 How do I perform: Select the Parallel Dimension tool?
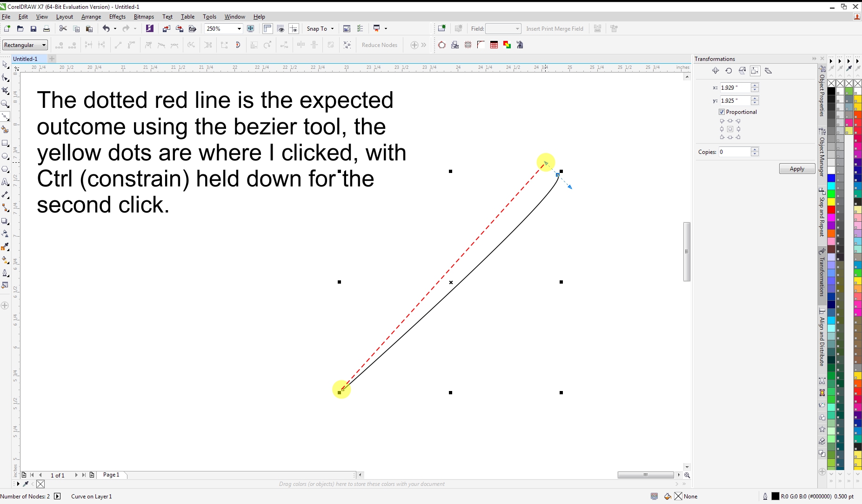(5, 195)
